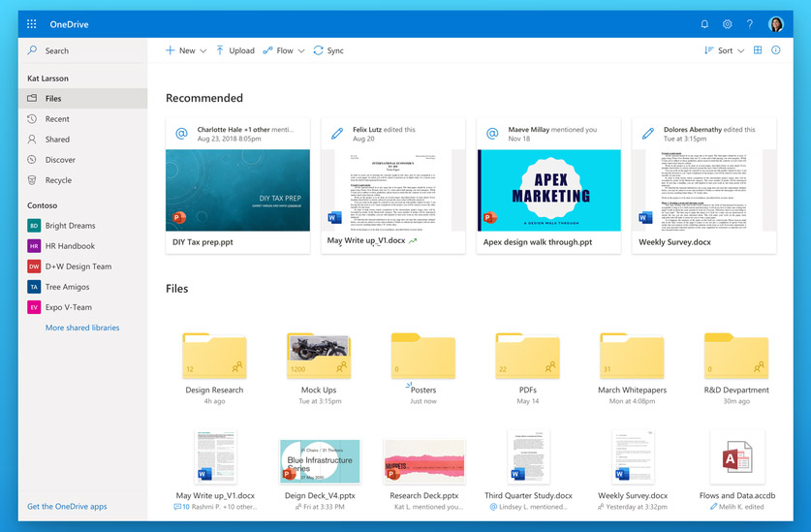Click the OneDrive title in header

[69, 24]
